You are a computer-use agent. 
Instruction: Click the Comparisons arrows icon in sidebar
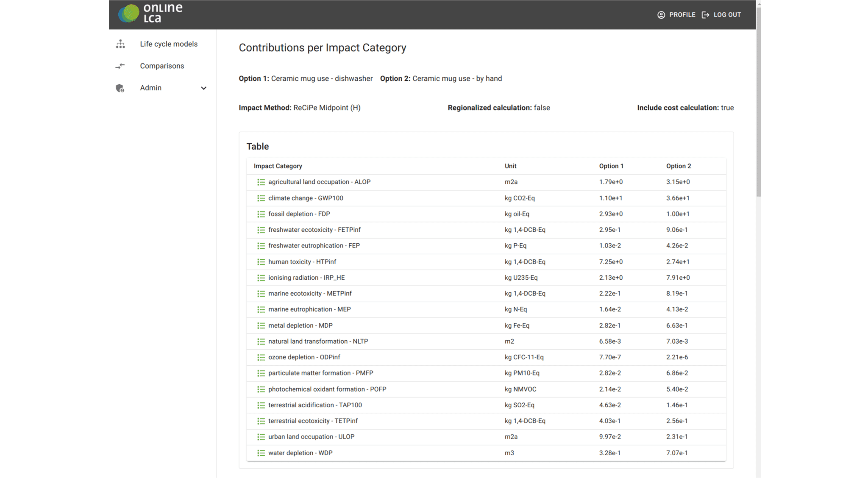coord(120,66)
